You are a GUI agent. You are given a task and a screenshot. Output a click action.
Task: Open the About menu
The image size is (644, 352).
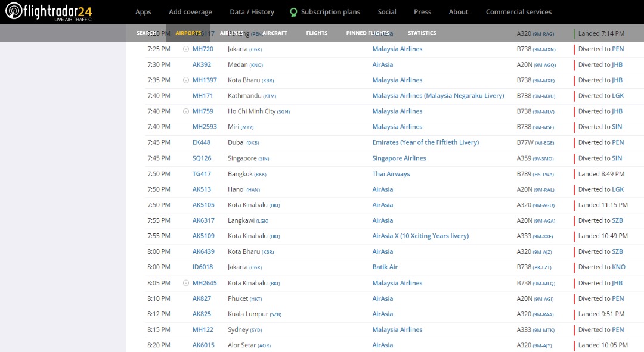coord(459,12)
